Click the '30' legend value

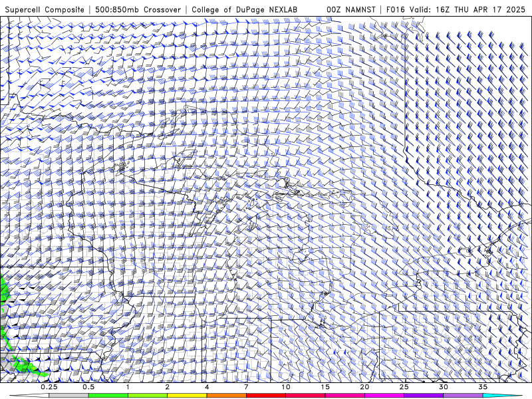443,387
